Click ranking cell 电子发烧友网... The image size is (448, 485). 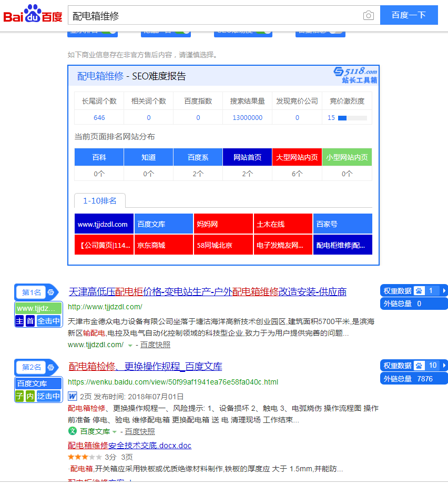point(283,245)
